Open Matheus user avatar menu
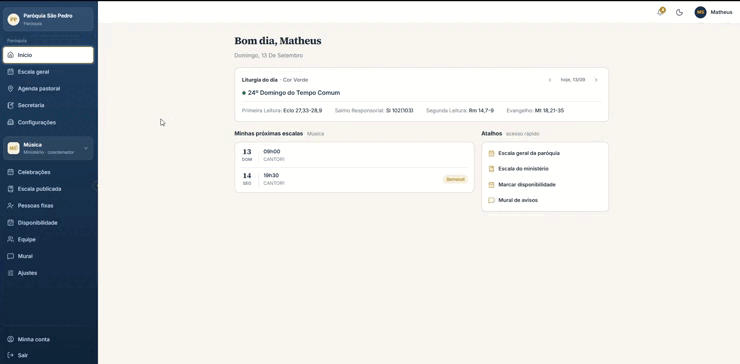The height and width of the screenshot is (364, 740). point(700,12)
